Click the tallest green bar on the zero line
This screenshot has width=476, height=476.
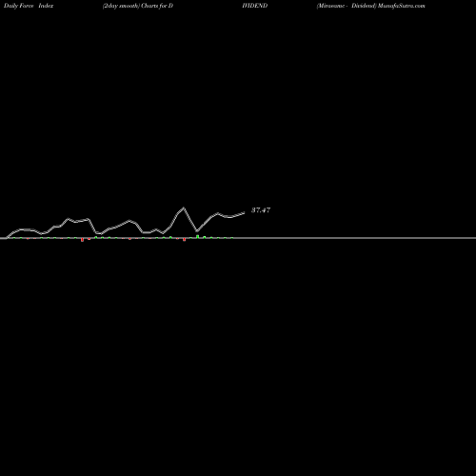point(198,236)
